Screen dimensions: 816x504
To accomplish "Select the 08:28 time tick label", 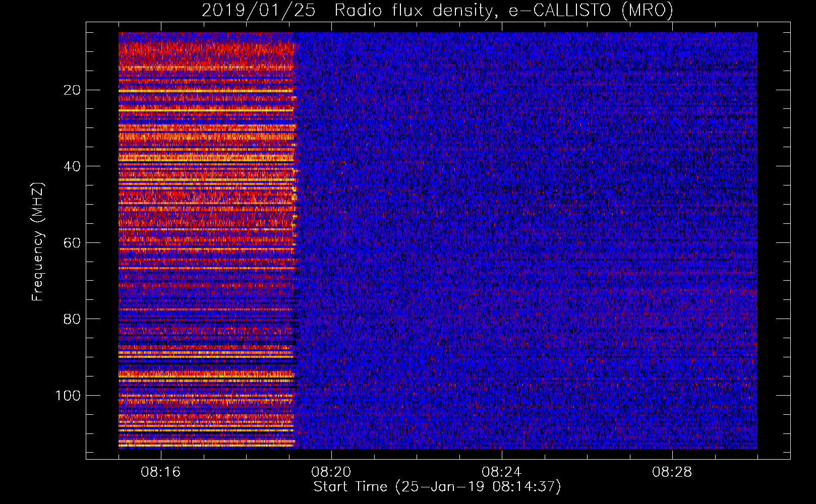I will pos(672,472).
